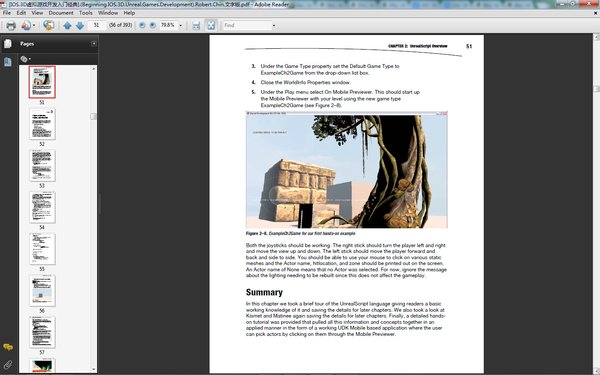Image resolution: width=600 pixels, height=375 pixels.
Task: Click the document vertical scrollbar handle
Action: tap(597, 89)
